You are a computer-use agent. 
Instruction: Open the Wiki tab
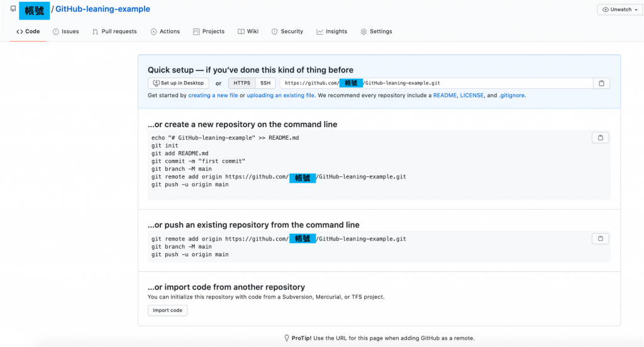[248, 31]
